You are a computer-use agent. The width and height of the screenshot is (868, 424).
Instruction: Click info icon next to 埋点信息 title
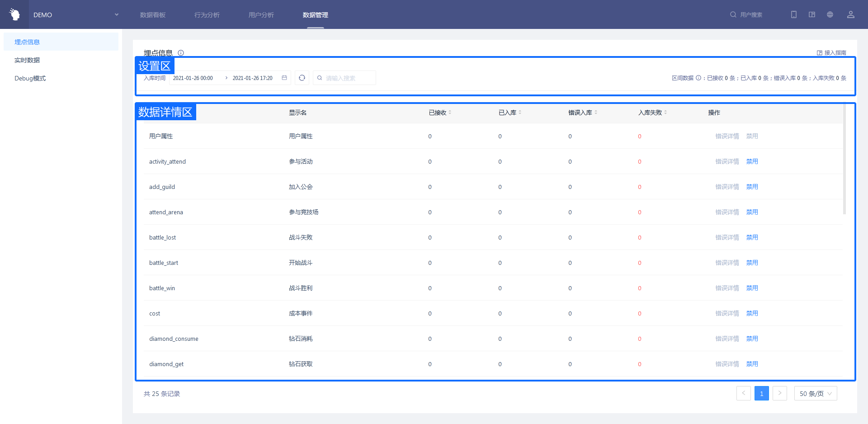click(181, 53)
